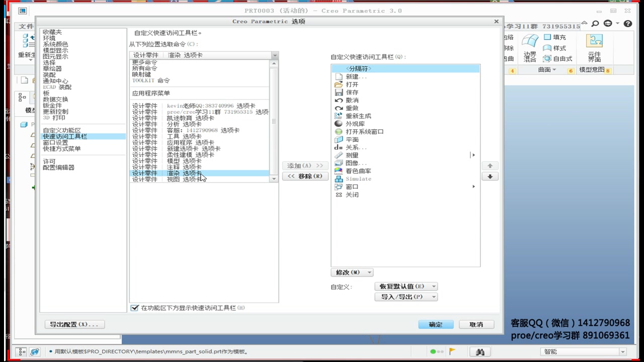Open 快捷方式菜单 category in options list
The width and height of the screenshot is (644, 362).
pos(61,149)
